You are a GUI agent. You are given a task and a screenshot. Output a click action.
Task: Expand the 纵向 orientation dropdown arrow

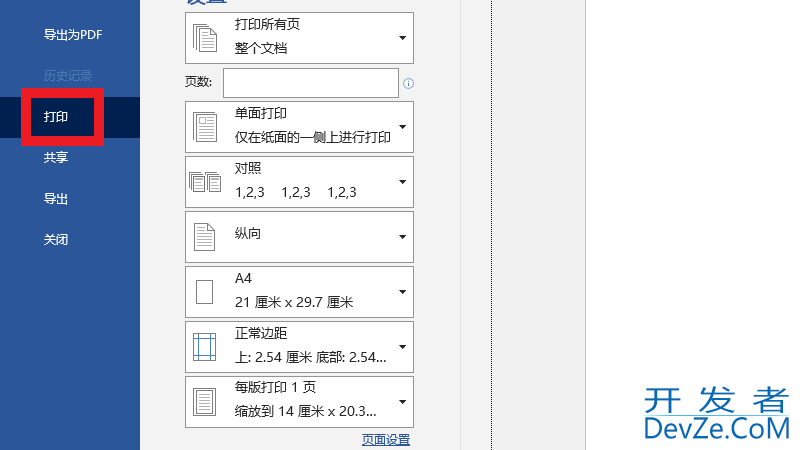coord(403,237)
